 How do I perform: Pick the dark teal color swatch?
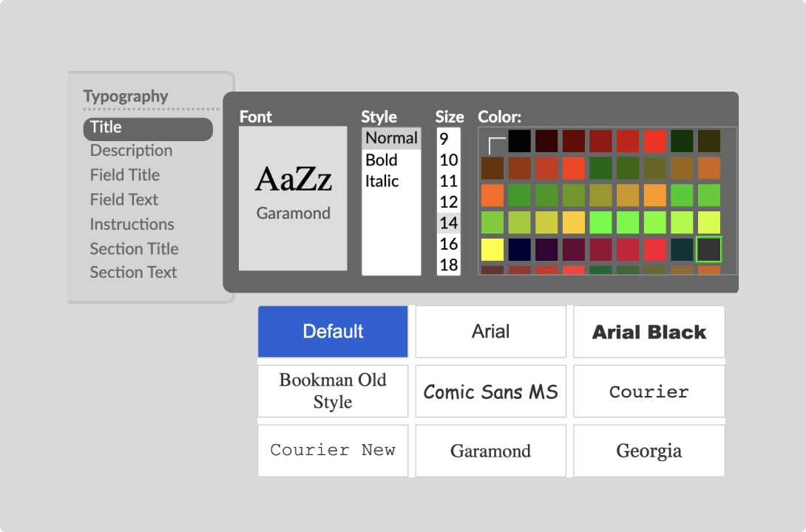(682, 250)
